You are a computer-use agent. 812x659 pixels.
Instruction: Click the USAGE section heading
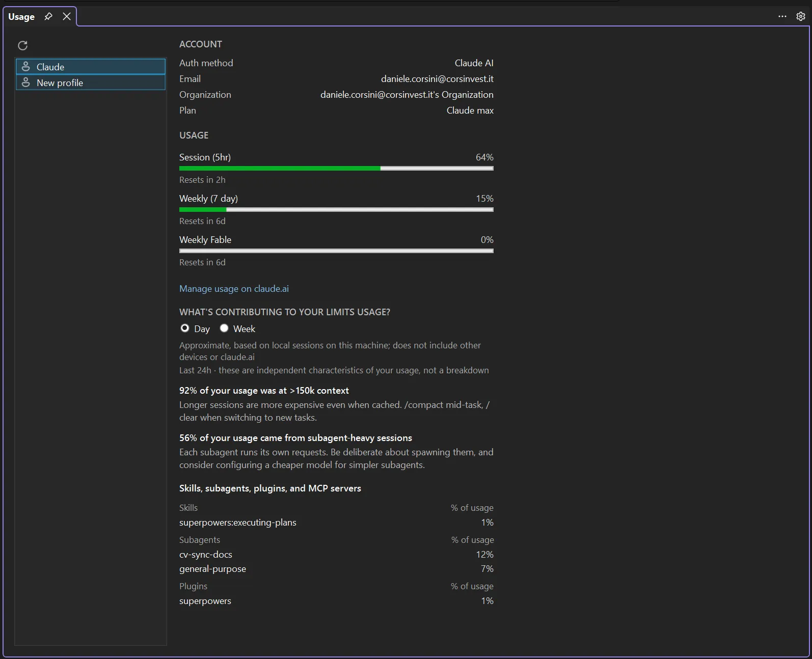click(194, 135)
